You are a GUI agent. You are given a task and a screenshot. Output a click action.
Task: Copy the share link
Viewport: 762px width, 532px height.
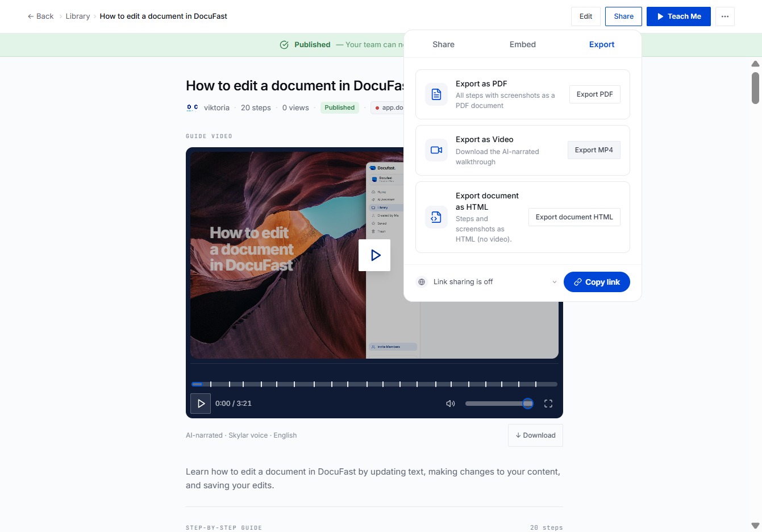(597, 282)
